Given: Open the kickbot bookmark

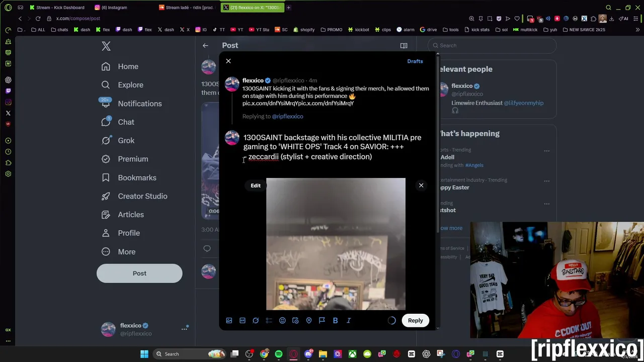Looking at the screenshot, I should (358, 30).
